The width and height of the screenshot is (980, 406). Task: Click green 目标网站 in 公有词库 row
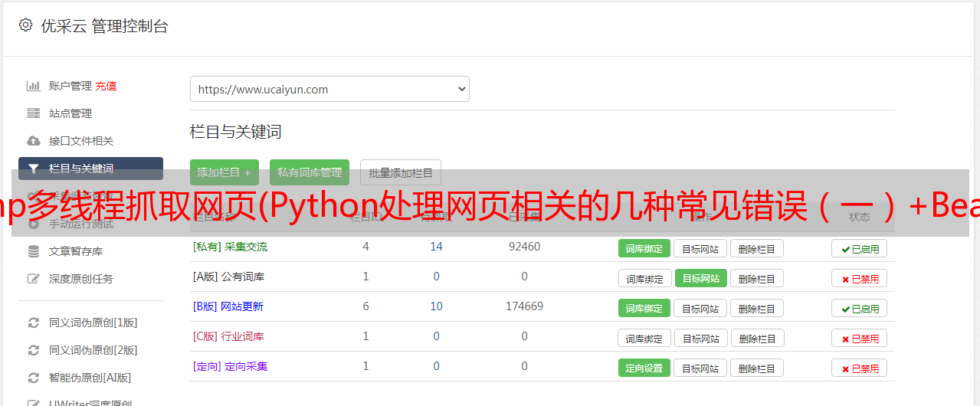[701, 278]
